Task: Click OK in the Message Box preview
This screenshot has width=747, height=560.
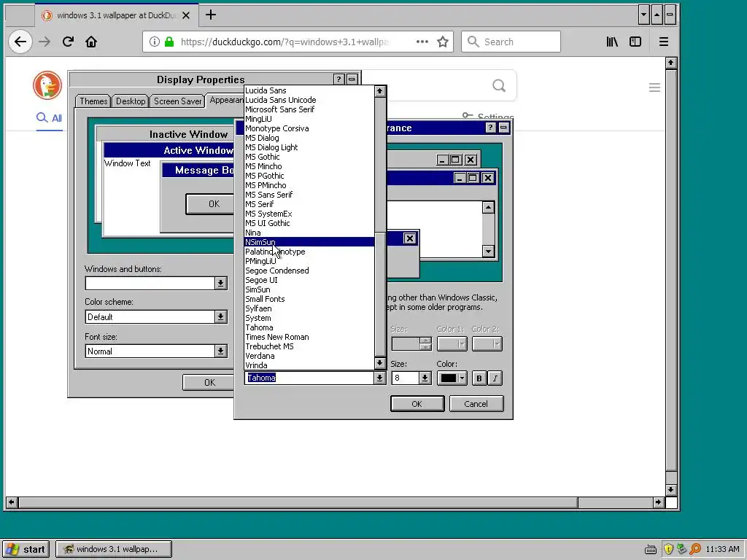Action: (x=214, y=204)
